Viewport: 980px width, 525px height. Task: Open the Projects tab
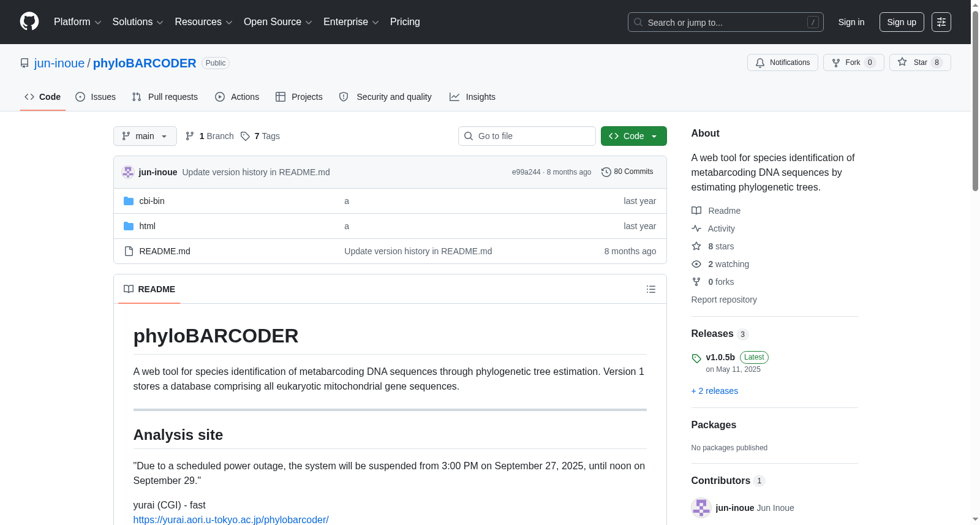(x=299, y=97)
